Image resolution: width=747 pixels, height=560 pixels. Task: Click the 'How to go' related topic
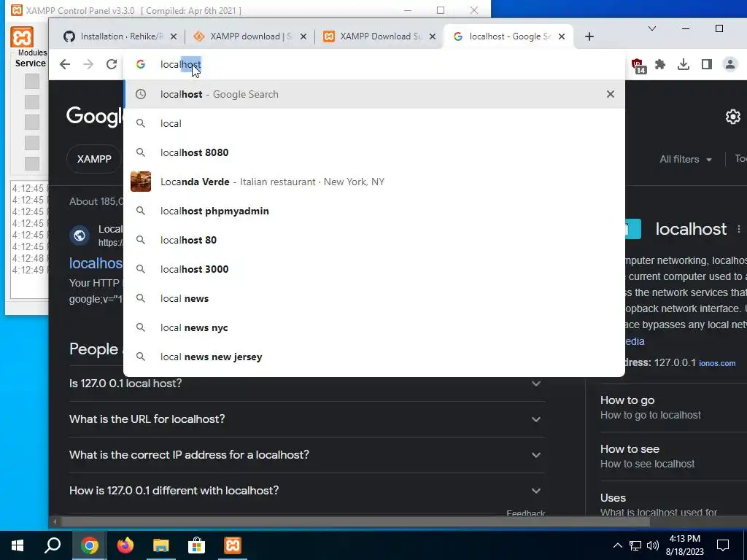(673, 408)
